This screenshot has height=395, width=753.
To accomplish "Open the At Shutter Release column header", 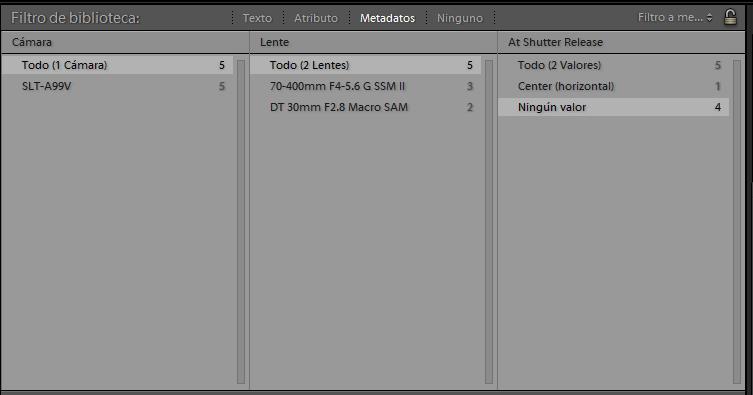I will tap(621, 42).
